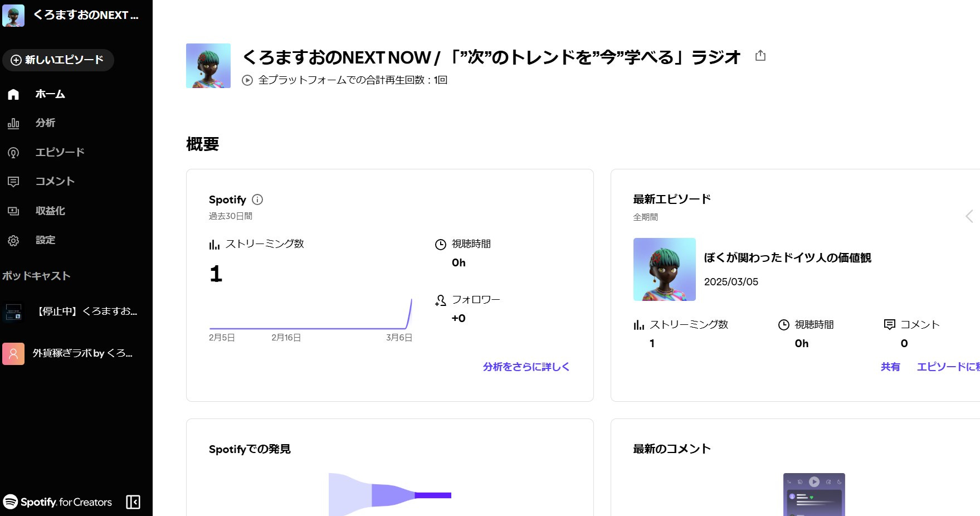Open the episode ぼくが関わったドイツ人の価値観

click(787, 257)
